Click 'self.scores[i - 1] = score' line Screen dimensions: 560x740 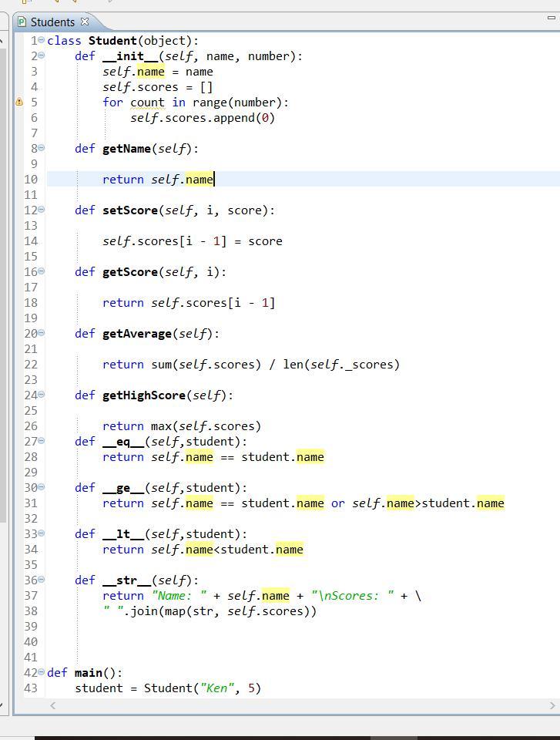193,241
